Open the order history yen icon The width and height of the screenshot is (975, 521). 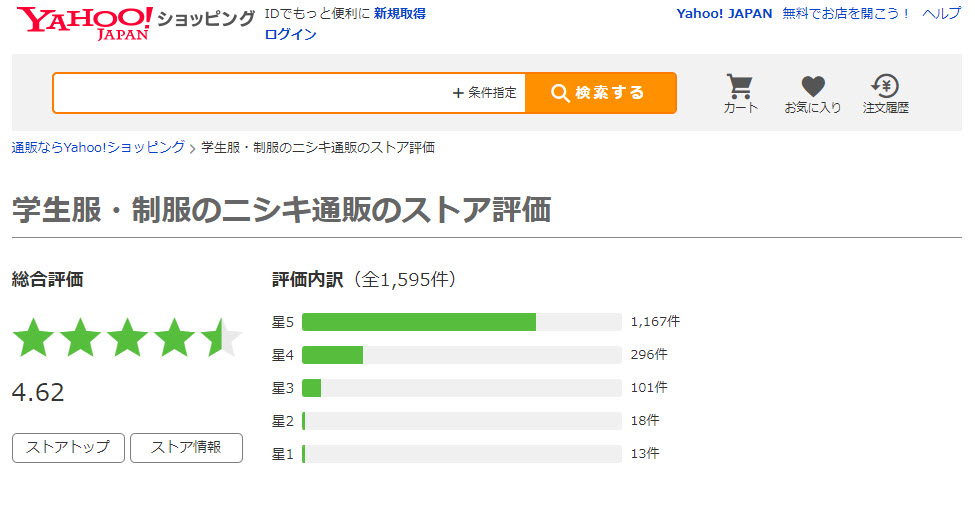(885, 86)
